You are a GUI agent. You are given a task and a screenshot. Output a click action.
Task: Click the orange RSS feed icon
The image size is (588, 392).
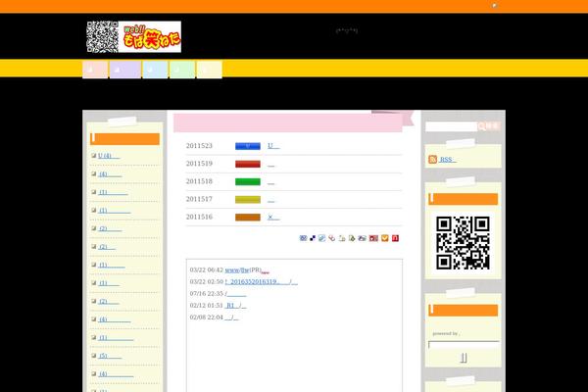pyautogui.click(x=433, y=160)
